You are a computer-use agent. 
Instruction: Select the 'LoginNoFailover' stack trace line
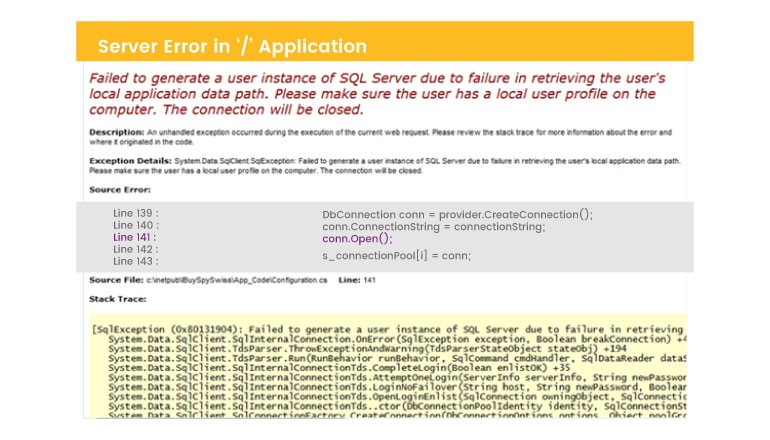pos(397,386)
